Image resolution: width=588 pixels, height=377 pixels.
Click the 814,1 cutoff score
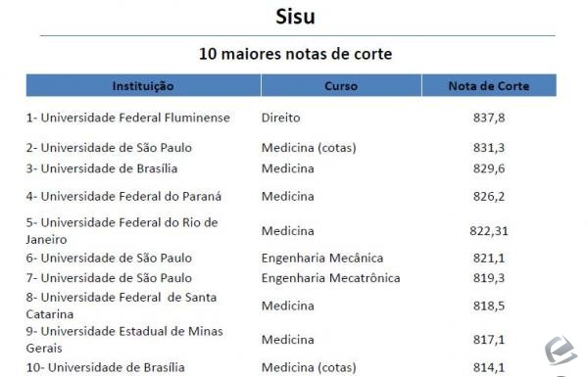tap(489, 367)
